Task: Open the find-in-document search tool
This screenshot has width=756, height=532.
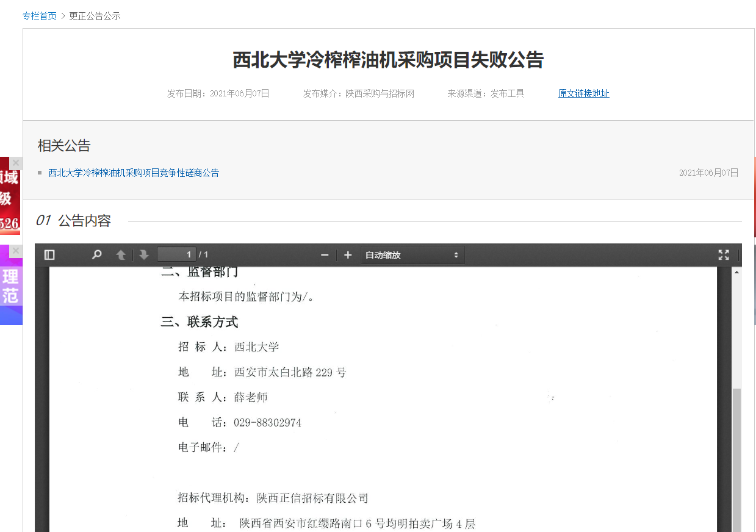Action: (96, 255)
